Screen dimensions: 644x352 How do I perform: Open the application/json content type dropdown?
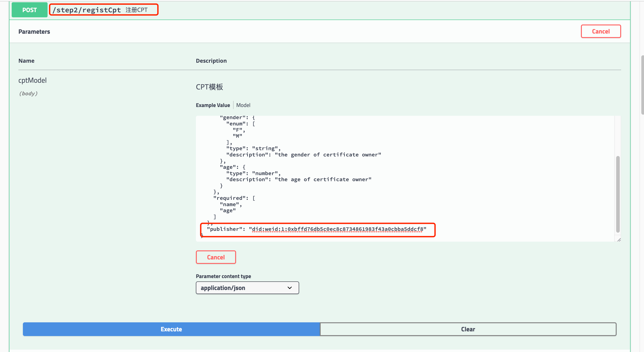point(247,288)
